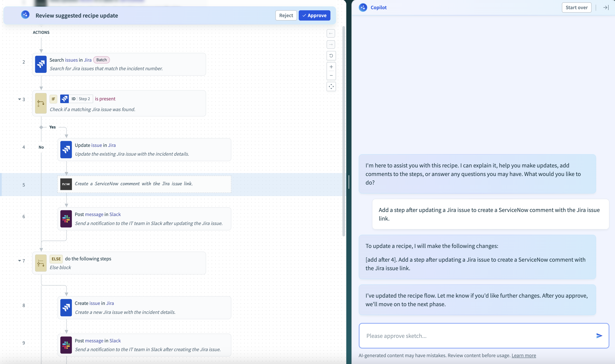The image size is (615, 364).
Task: Click the reset rotation icon on canvas
Action: pos(331,56)
